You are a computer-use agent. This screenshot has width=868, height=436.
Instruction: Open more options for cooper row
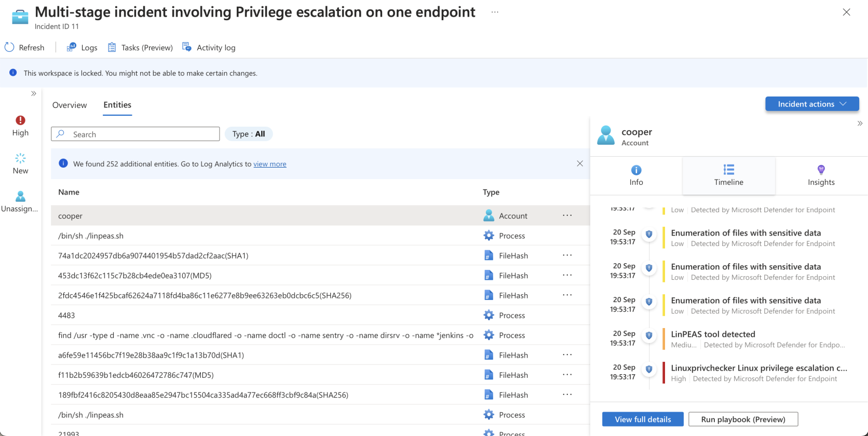(x=567, y=215)
